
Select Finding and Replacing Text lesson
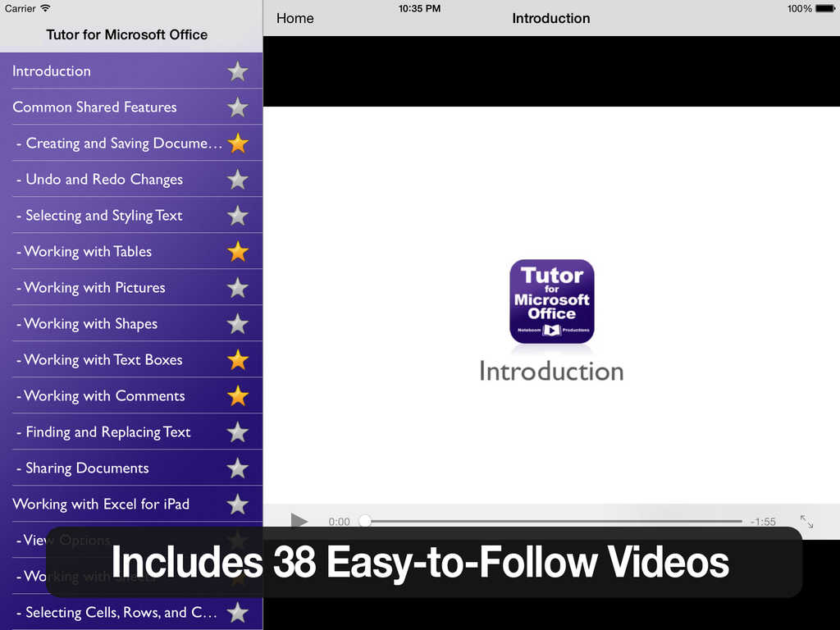point(107,432)
